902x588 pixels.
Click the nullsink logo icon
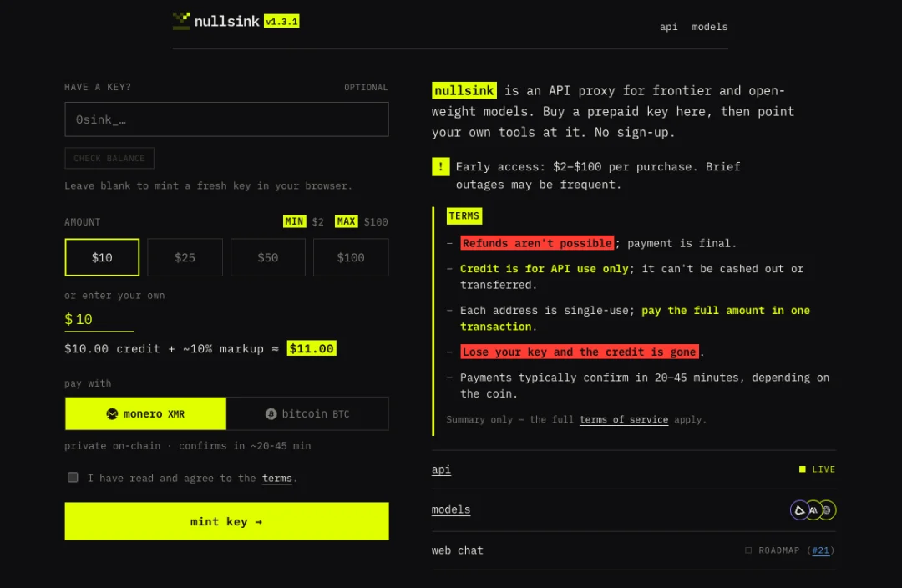click(x=181, y=21)
